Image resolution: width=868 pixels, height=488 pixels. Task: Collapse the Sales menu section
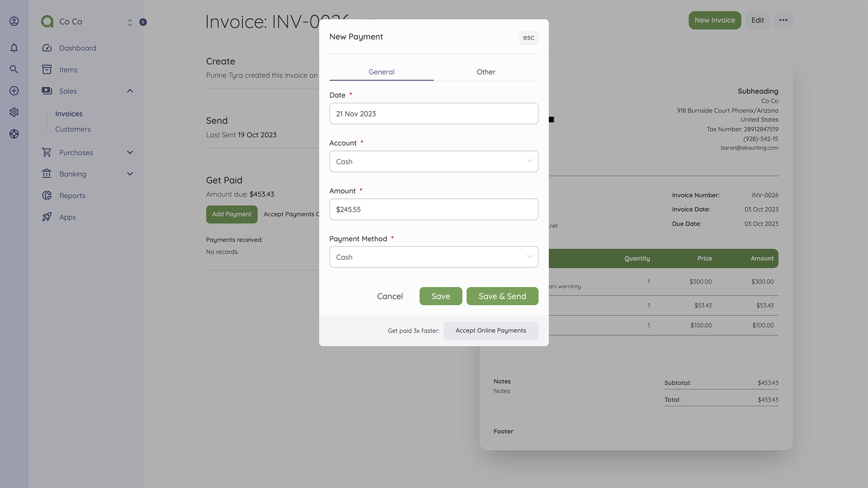[130, 90]
